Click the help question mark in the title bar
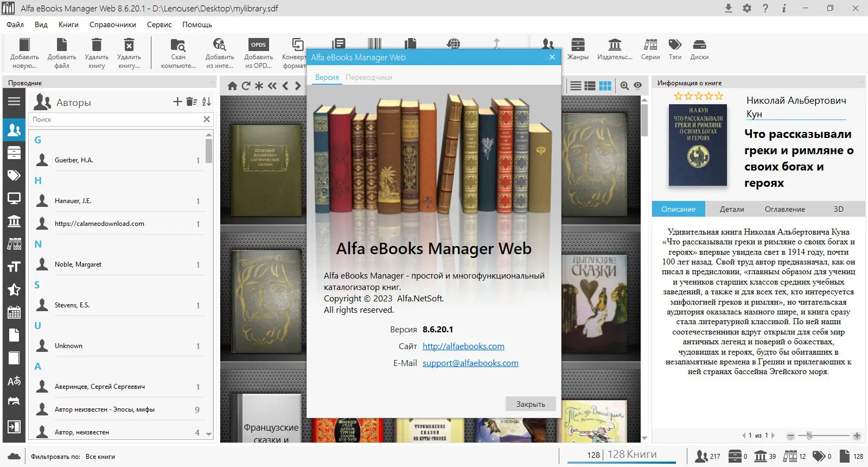Image resolution: width=868 pixels, height=467 pixels. (x=765, y=8)
